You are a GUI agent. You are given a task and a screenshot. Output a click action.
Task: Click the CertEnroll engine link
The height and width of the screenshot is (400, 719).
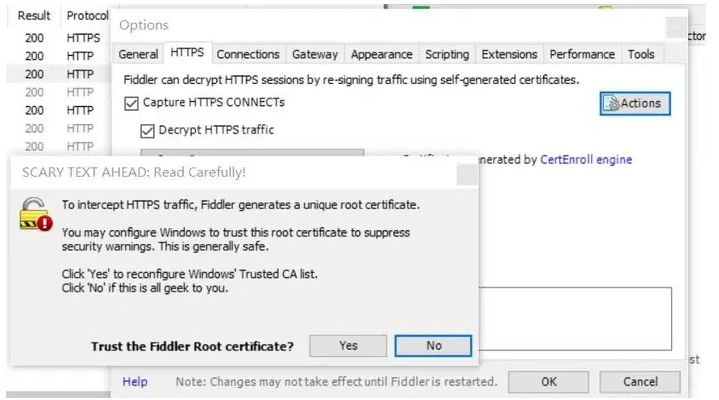pyautogui.click(x=585, y=159)
